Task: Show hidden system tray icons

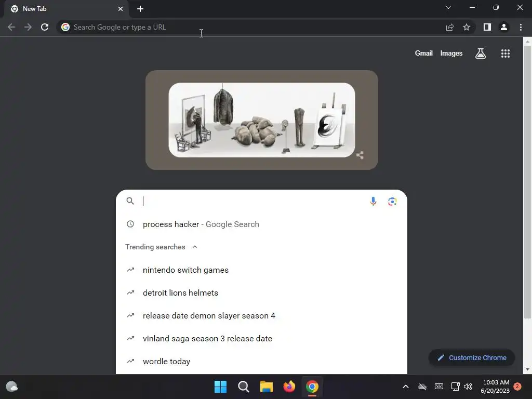Action: [x=405, y=387]
